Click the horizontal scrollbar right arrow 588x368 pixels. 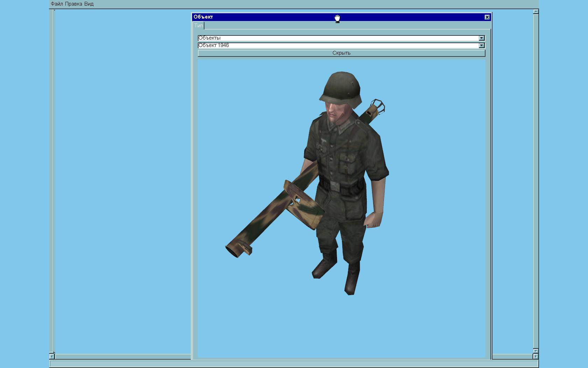tap(535, 356)
